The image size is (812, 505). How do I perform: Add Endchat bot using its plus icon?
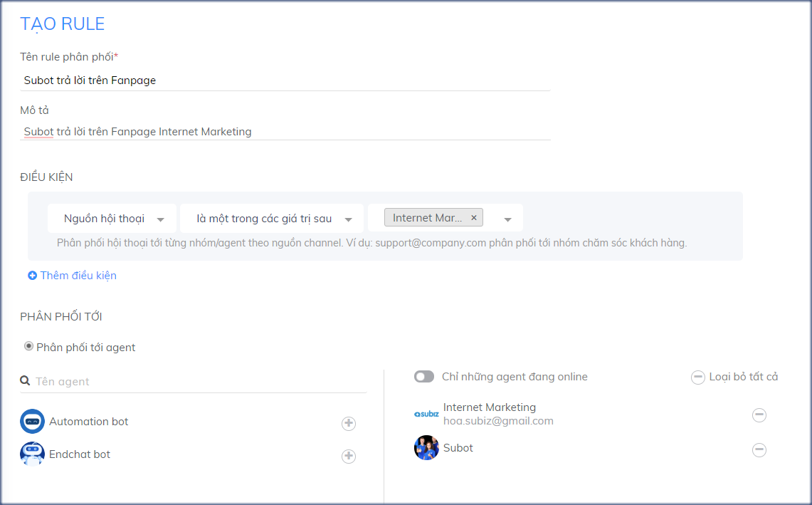[349, 457]
